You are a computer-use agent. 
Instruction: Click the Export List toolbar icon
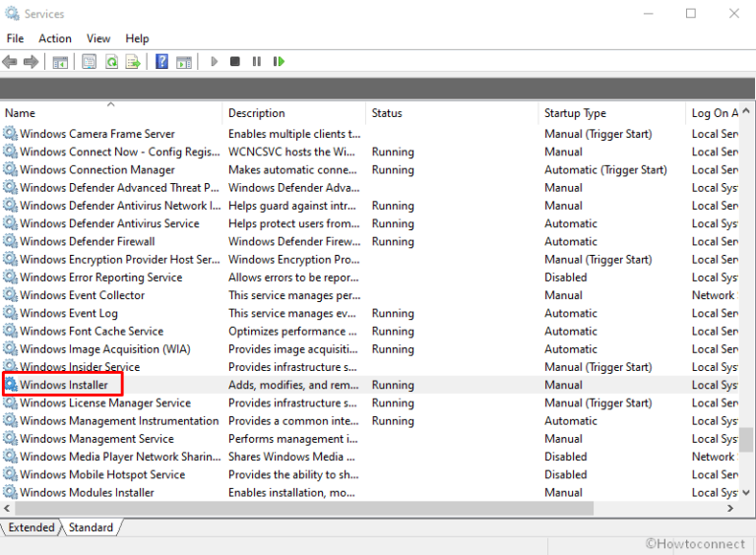[x=133, y=62]
